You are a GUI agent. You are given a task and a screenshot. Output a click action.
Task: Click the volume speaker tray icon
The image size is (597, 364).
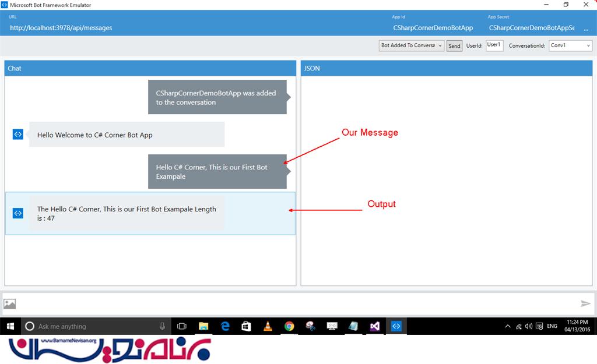click(x=528, y=326)
